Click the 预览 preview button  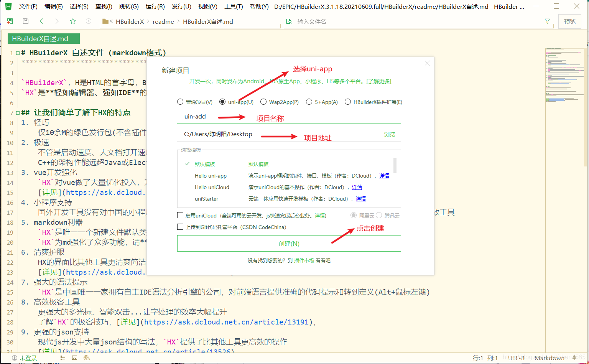click(x=570, y=21)
